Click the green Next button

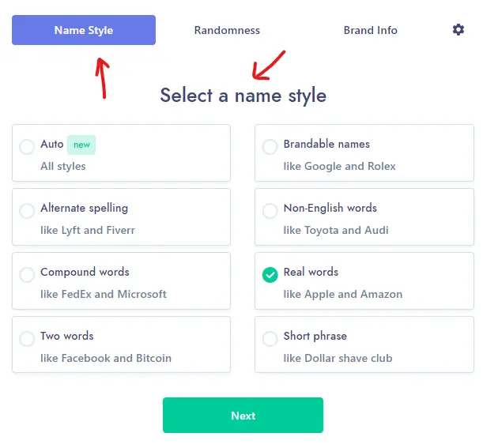click(x=243, y=416)
